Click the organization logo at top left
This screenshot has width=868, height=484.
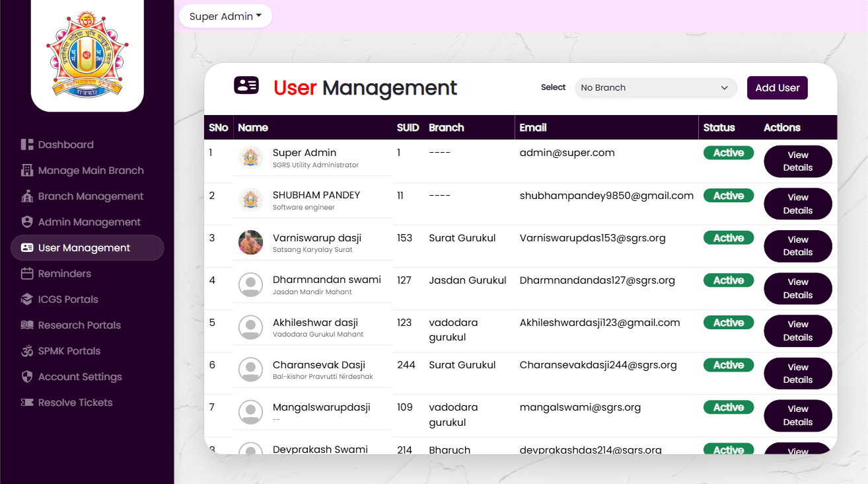pos(87,54)
